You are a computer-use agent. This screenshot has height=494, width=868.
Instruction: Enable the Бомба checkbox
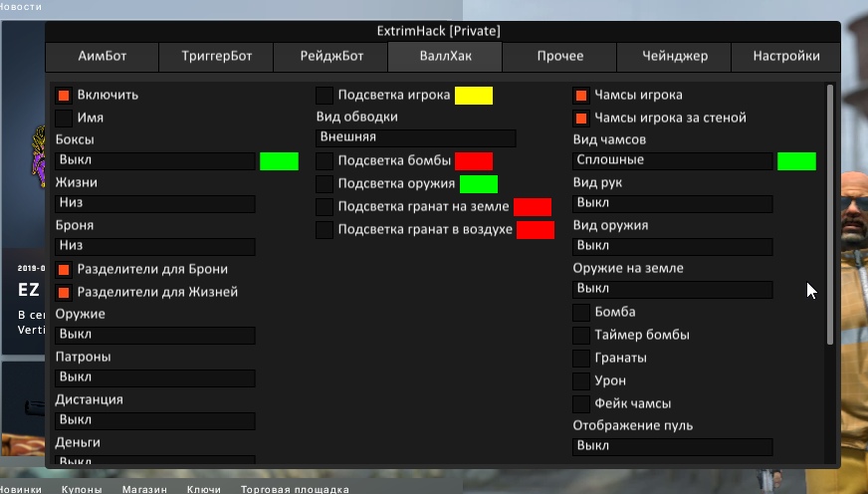(581, 313)
